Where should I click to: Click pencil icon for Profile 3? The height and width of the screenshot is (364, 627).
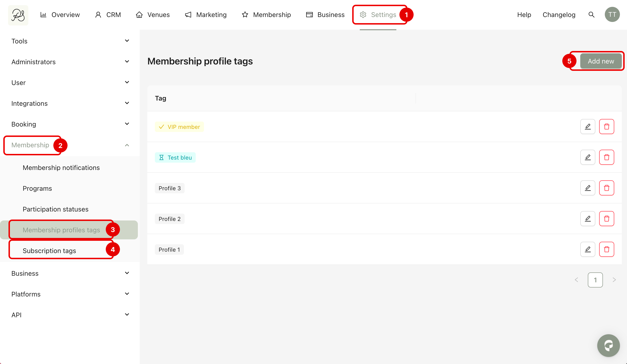tap(587, 188)
